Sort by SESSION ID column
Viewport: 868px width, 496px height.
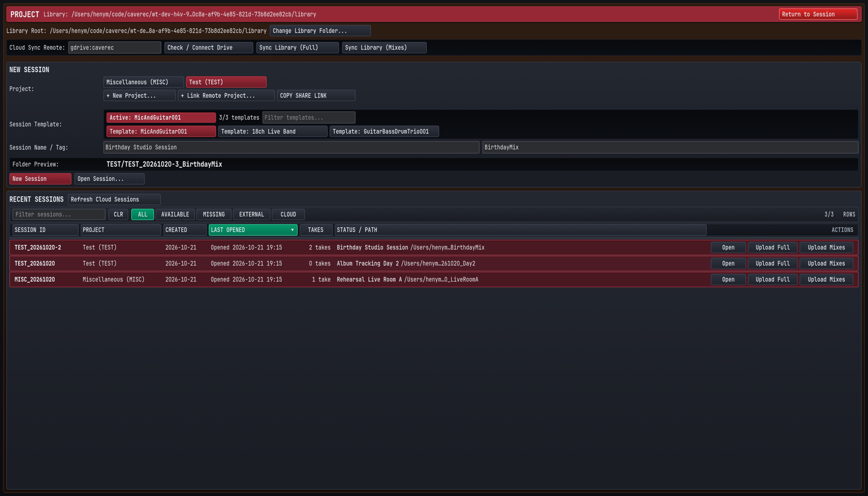pyautogui.click(x=45, y=230)
